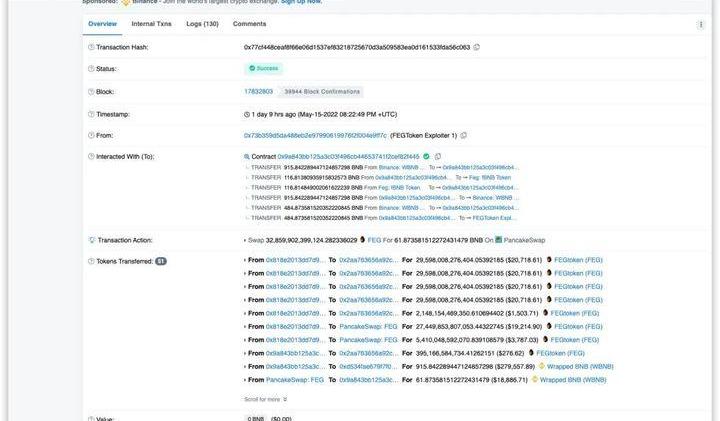Open the Internal Txns tab
The height and width of the screenshot is (421, 720).
(x=151, y=24)
